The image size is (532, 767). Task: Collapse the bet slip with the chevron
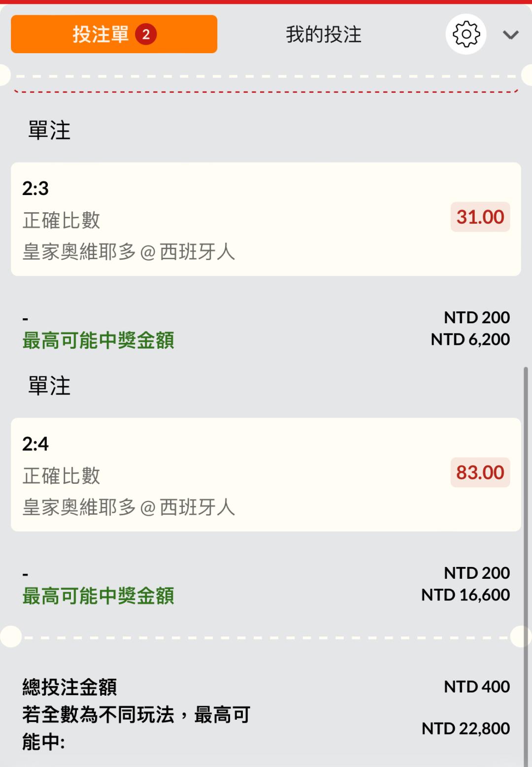tap(510, 35)
